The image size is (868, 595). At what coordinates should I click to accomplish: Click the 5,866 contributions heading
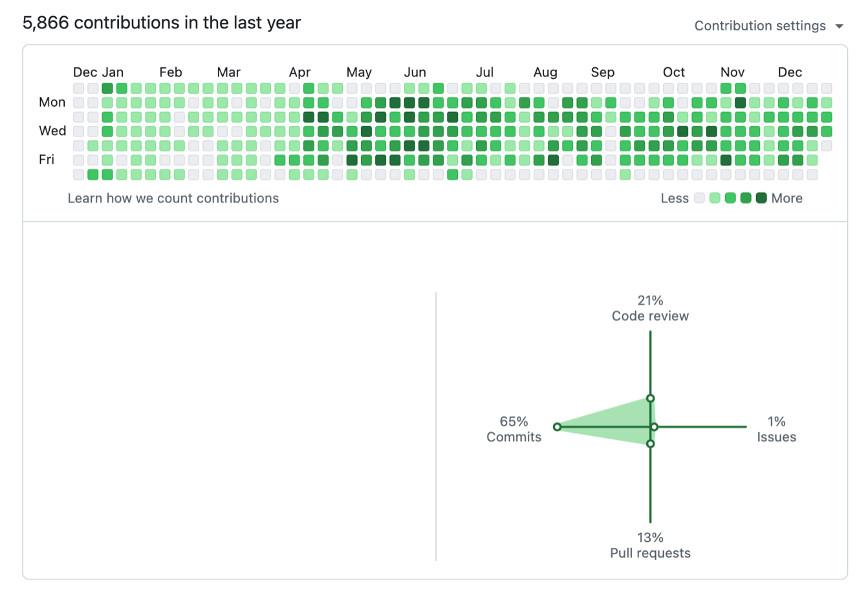(160, 23)
